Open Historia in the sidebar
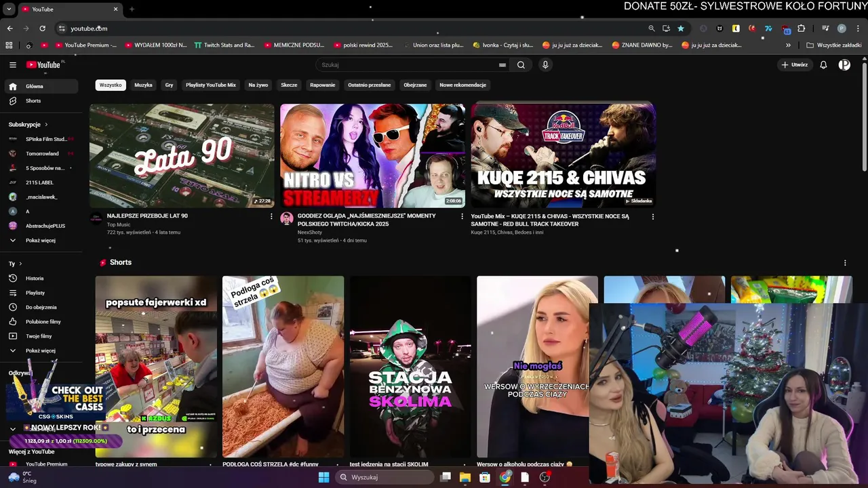The image size is (868, 488). coord(41,279)
